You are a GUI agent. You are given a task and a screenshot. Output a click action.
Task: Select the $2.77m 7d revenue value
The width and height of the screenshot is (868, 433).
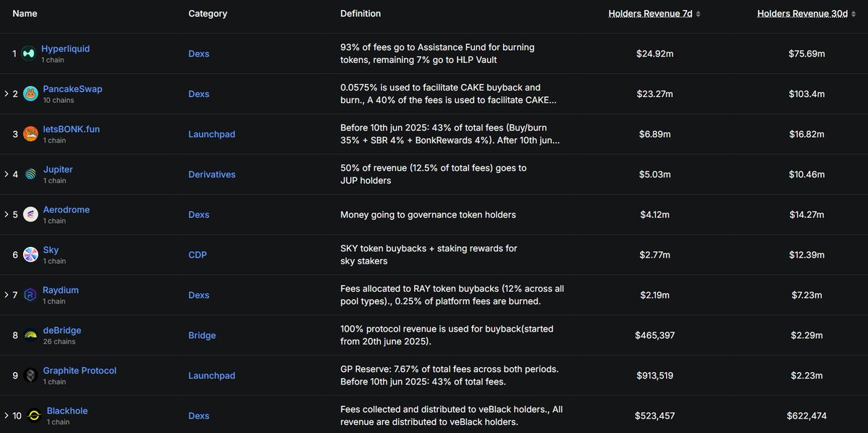pos(655,255)
